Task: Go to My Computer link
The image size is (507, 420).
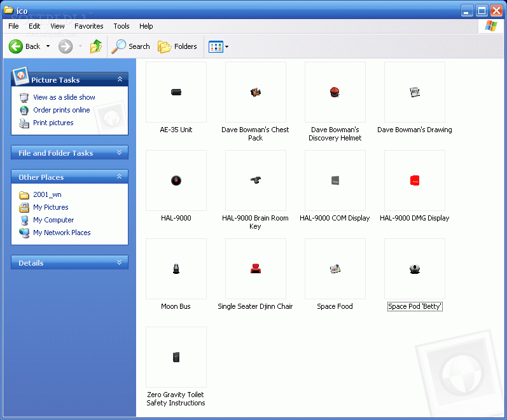Action: [x=53, y=220]
